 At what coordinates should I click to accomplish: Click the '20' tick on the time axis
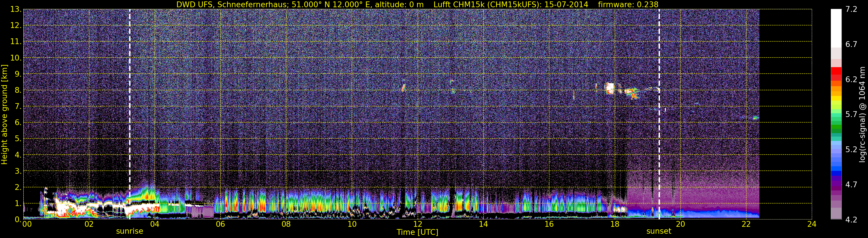(680, 224)
